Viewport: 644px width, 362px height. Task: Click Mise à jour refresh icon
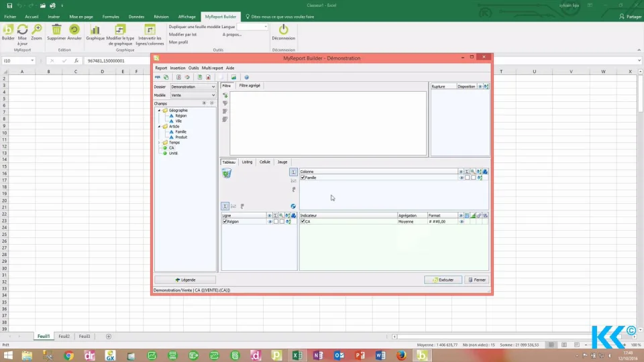[x=22, y=29]
